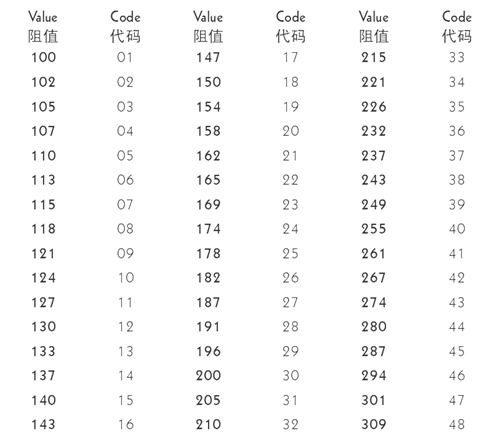Select code 01 cell
500x442 pixels.
pyautogui.click(x=125, y=57)
